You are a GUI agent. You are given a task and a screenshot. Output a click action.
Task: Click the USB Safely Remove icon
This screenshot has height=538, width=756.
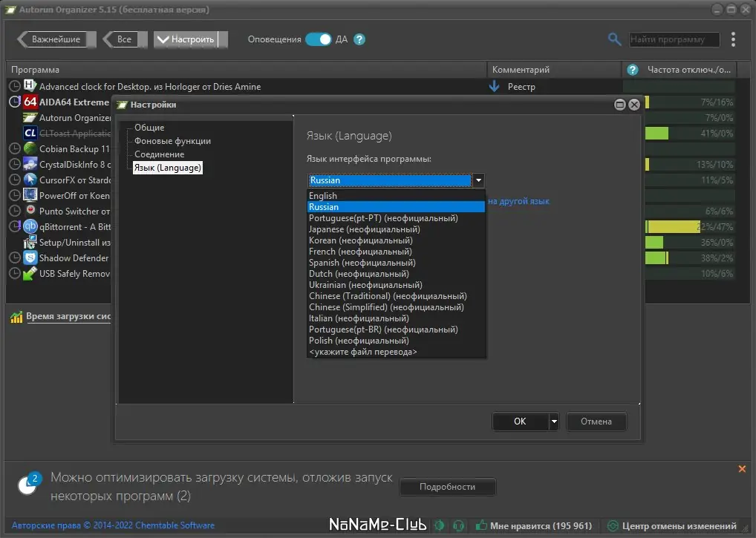(30, 273)
